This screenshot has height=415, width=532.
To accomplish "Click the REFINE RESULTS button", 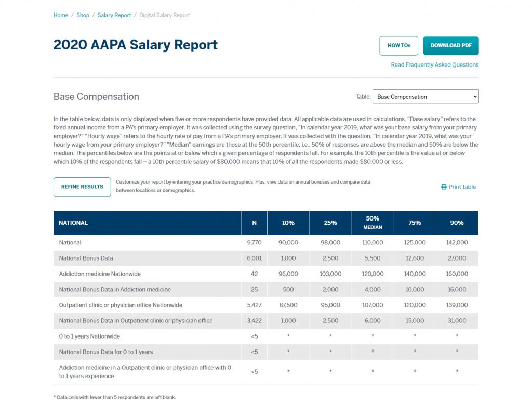I will coord(82,187).
